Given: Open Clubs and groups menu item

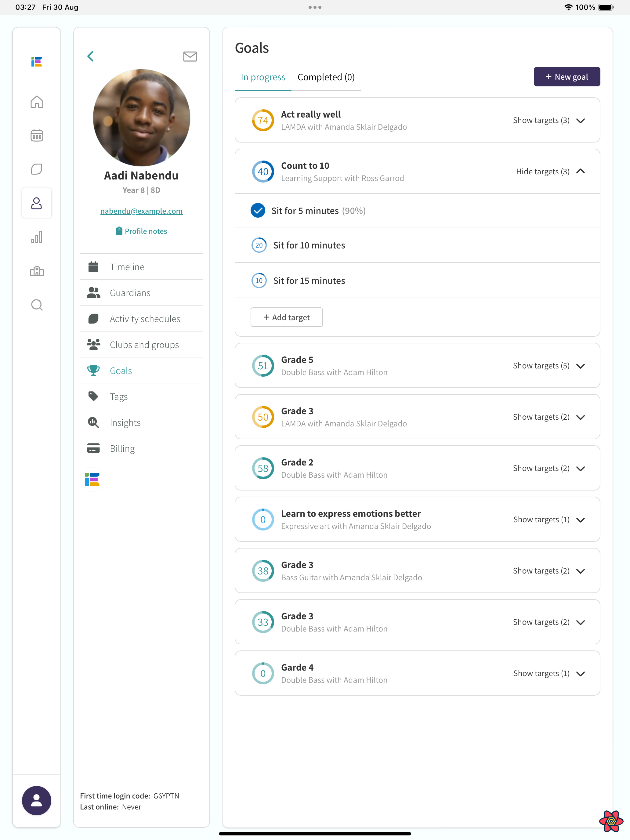Looking at the screenshot, I should point(142,344).
